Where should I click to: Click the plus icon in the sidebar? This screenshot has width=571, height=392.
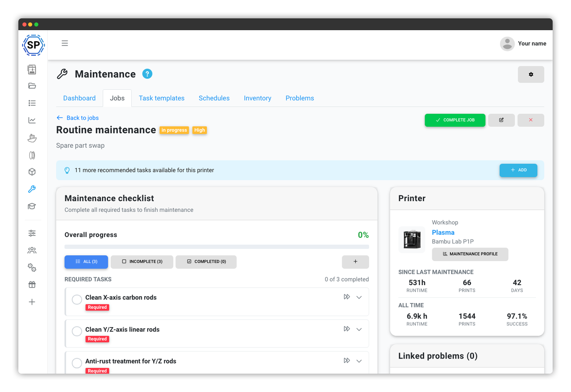click(32, 302)
